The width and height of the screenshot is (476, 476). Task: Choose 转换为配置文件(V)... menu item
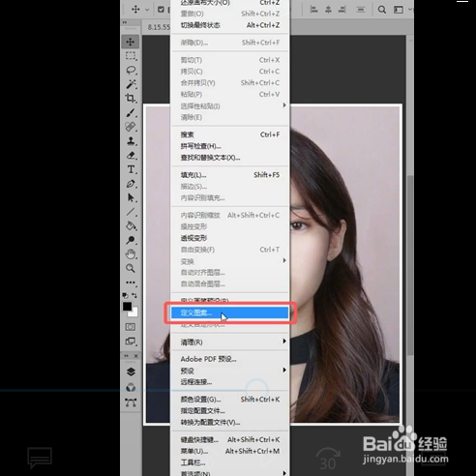[229, 423]
